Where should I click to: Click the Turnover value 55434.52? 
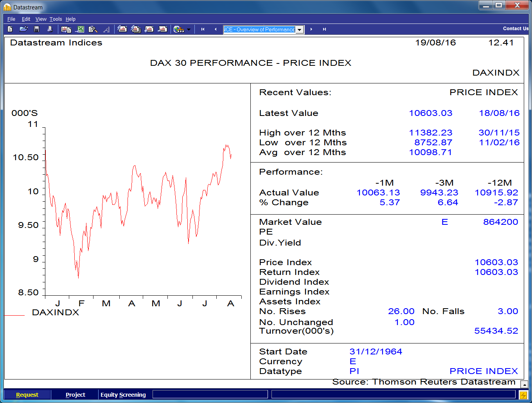point(496,331)
